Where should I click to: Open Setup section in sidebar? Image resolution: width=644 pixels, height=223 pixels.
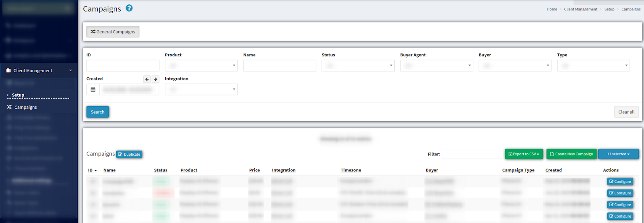click(18, 95)
